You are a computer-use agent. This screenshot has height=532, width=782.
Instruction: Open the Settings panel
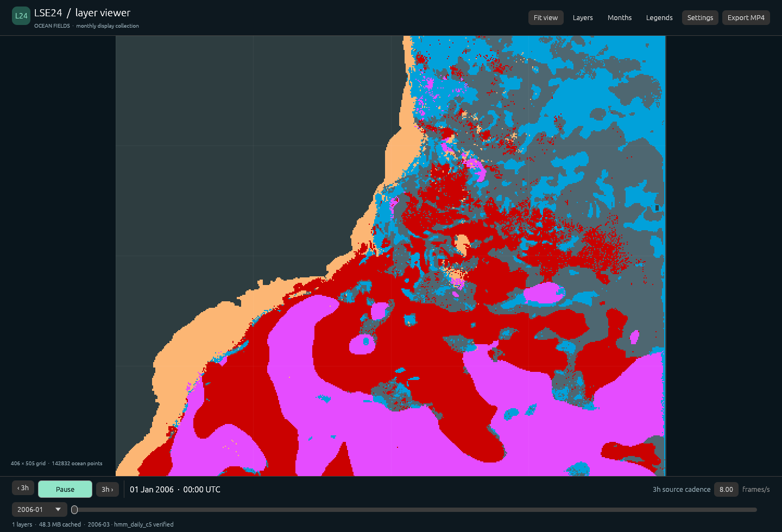700,18
